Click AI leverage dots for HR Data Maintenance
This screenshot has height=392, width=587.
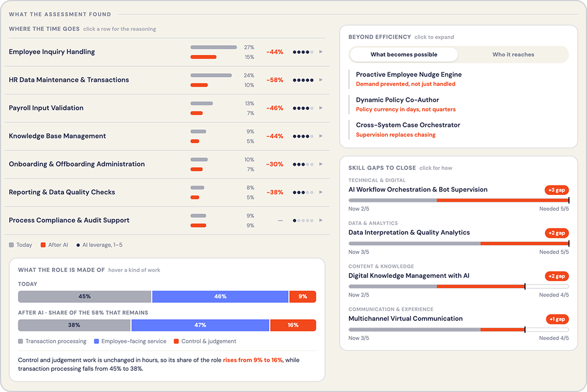(303, 80)
